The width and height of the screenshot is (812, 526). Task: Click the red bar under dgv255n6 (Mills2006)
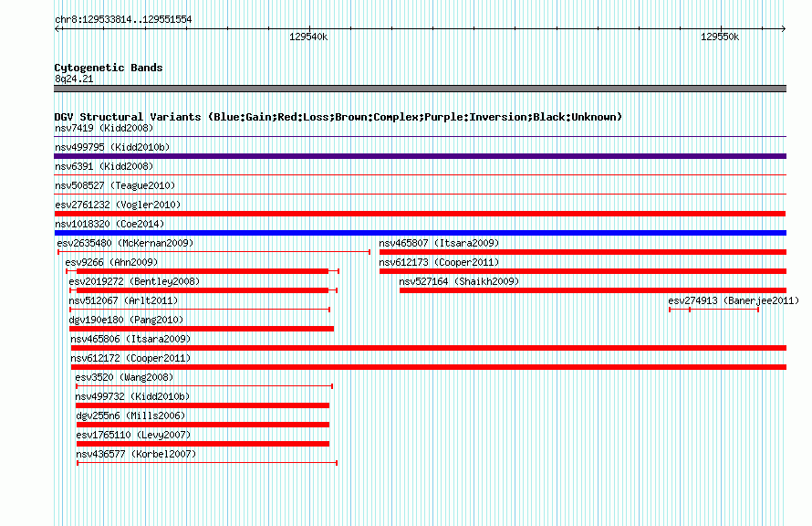click(203, 425)
